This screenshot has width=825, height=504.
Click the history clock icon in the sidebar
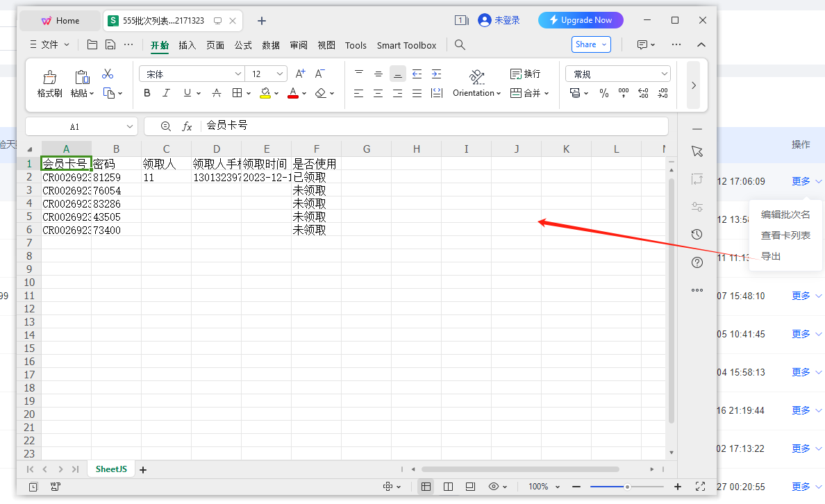coord(697,234)
